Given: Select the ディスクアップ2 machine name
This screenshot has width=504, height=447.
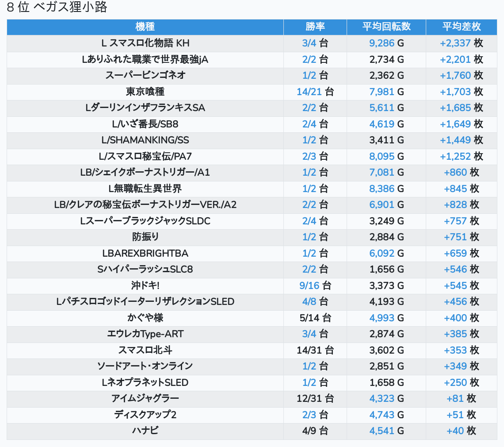Looking at the screenshot, I should point(145,415).
